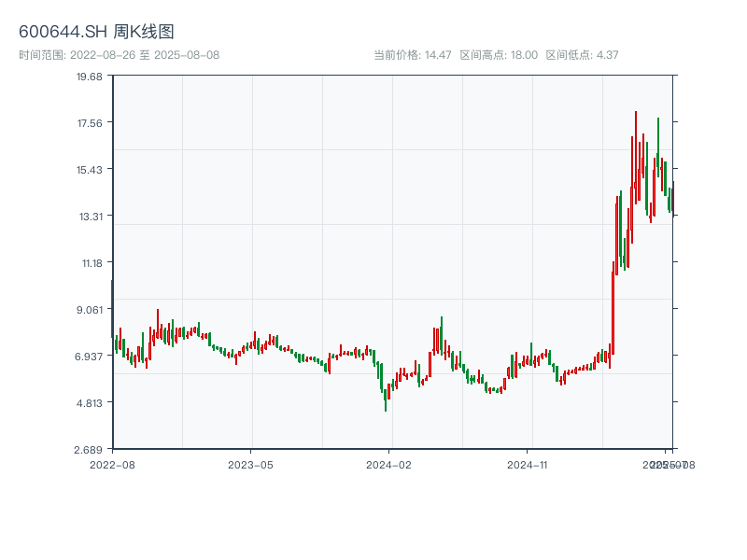Screen dimensions: 747x560
Task: Click the interval low label 区间低点: 4.37
Action: tap(582, 55)
